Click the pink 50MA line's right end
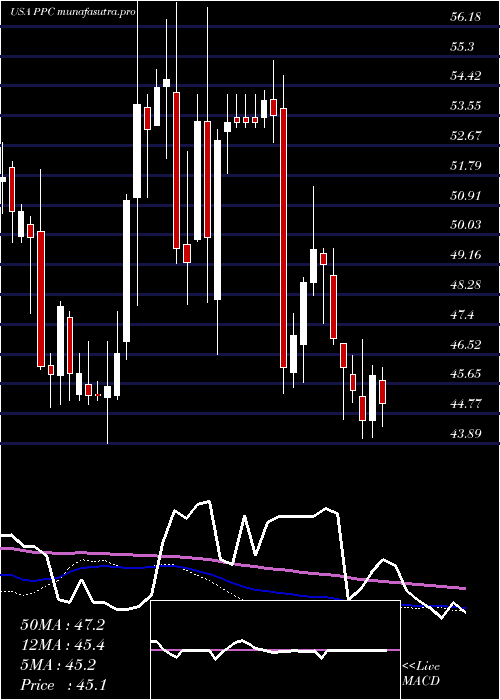 464,589
